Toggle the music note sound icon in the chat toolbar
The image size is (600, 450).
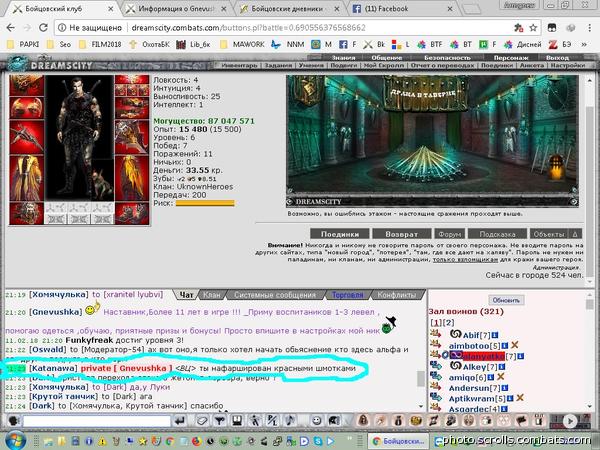click(290, 421)
